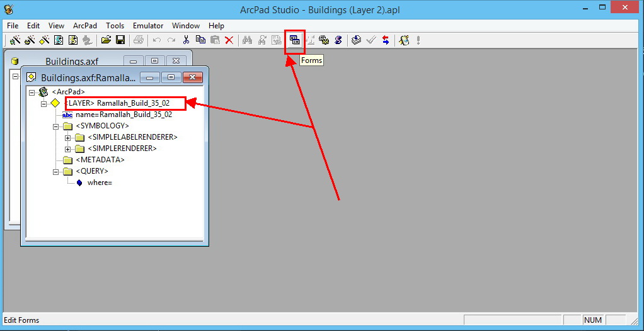This screenshot has height=331, width=644.
Task: Maximize the ArcPad Studio main window
Action: click(602, 8)
